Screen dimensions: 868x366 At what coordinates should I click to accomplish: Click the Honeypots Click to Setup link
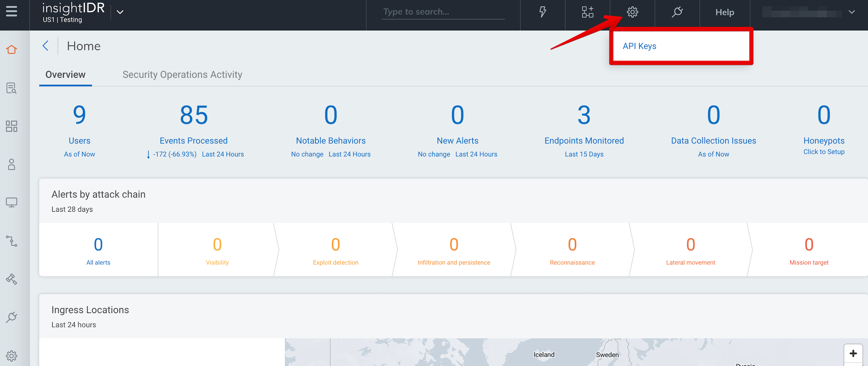tap(824, 152)
